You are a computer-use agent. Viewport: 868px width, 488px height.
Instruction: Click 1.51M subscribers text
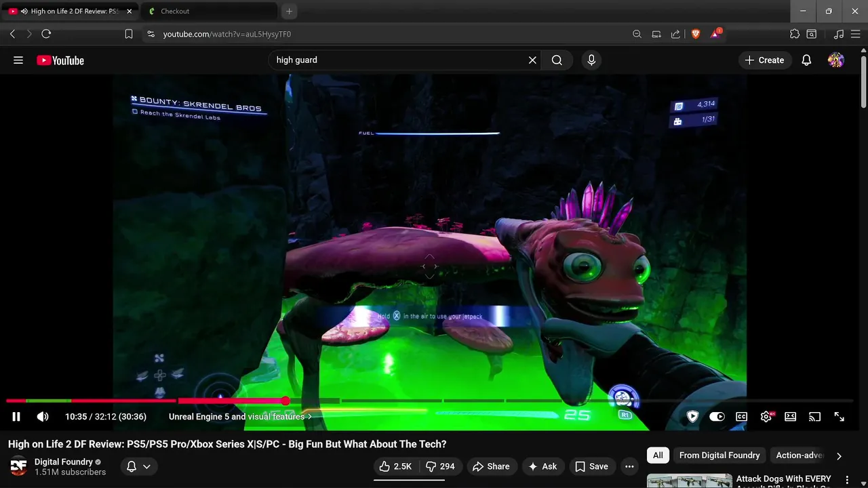point(71,472)
